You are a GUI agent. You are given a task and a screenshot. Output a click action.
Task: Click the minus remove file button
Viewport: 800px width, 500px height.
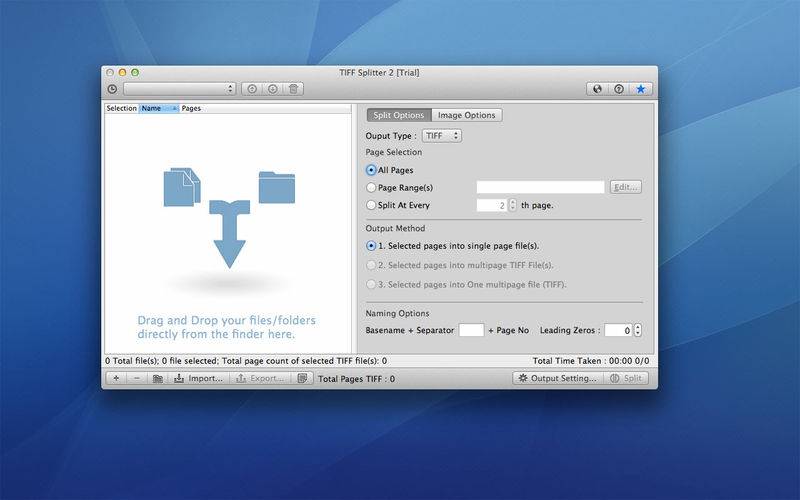137,378
